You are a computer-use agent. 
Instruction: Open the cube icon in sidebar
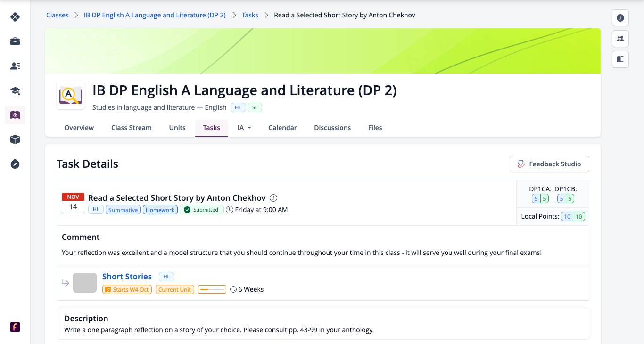point(15,139)
